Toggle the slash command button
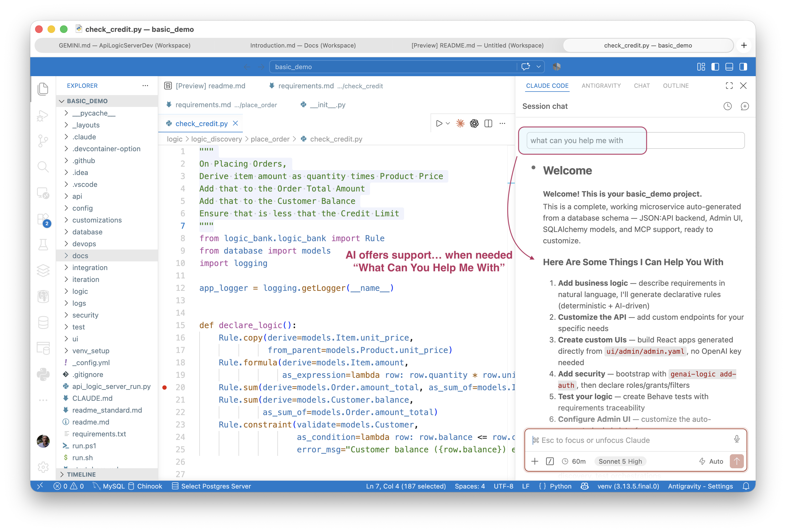Image resolution: width=786 pixels, height=532 pixels. (550, 461)
